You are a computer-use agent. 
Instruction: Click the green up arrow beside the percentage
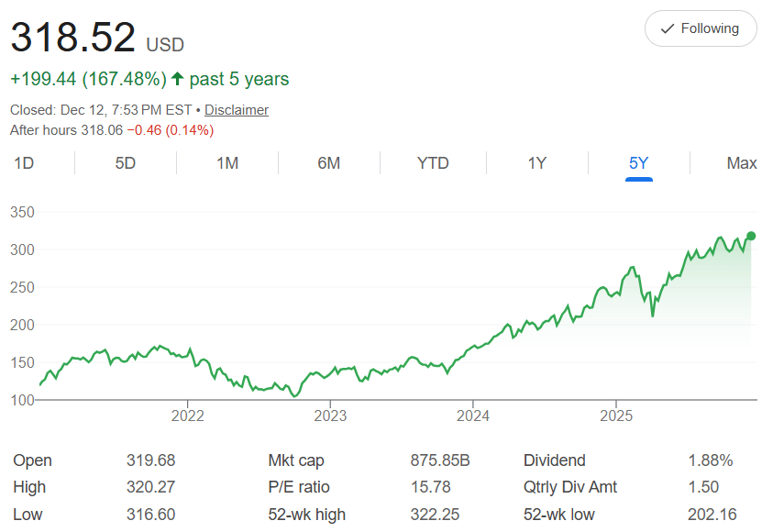[x=177, y=79]
